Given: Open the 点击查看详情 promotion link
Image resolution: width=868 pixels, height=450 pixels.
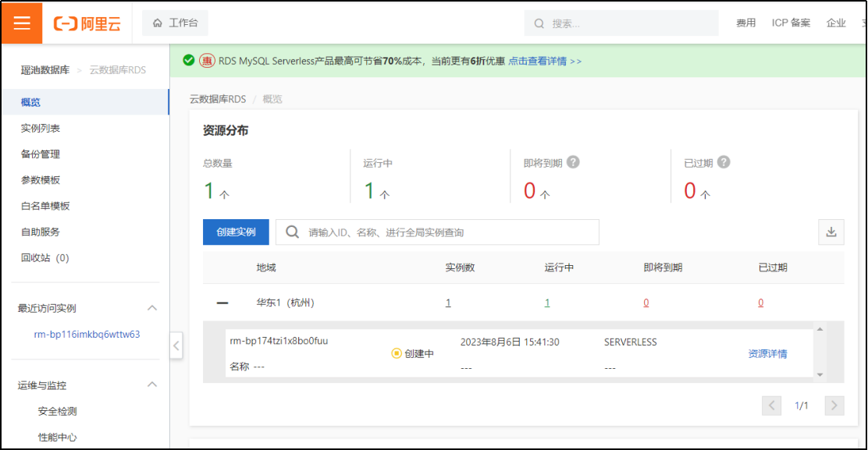Looking at the screenshot, I should tap(545, 61).
